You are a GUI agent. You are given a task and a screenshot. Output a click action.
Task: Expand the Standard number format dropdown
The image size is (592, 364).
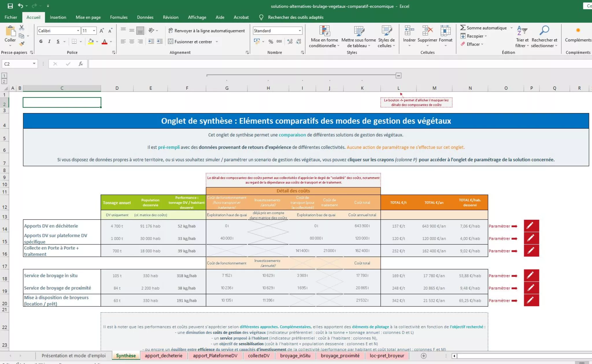(300, 31)
